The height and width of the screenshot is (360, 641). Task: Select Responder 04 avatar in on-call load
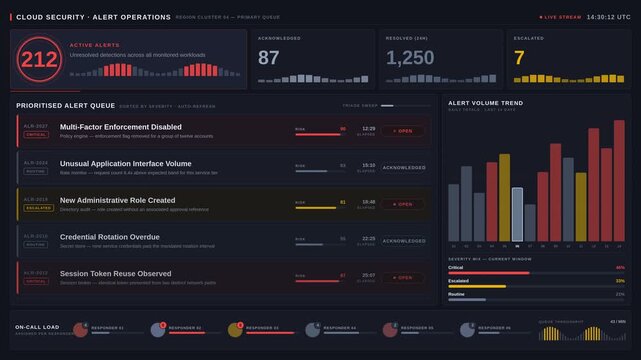pyautogui.click(x=313, y=330)
